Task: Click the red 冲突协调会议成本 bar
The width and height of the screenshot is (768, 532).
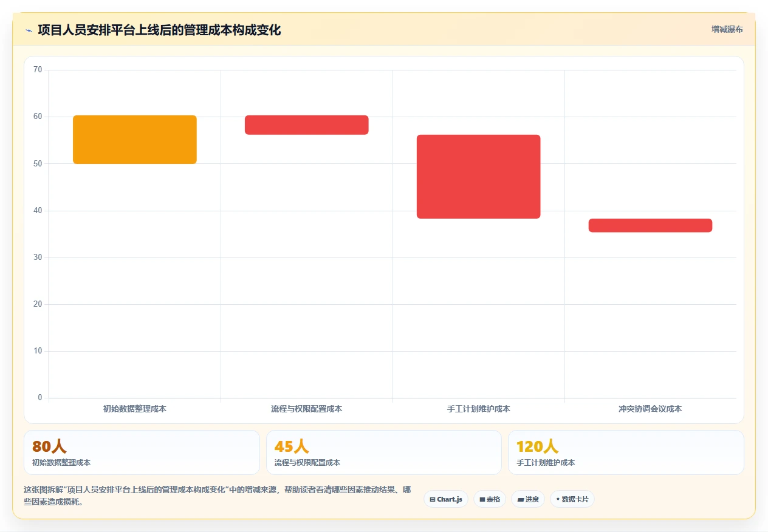Action: pos(650,225)
